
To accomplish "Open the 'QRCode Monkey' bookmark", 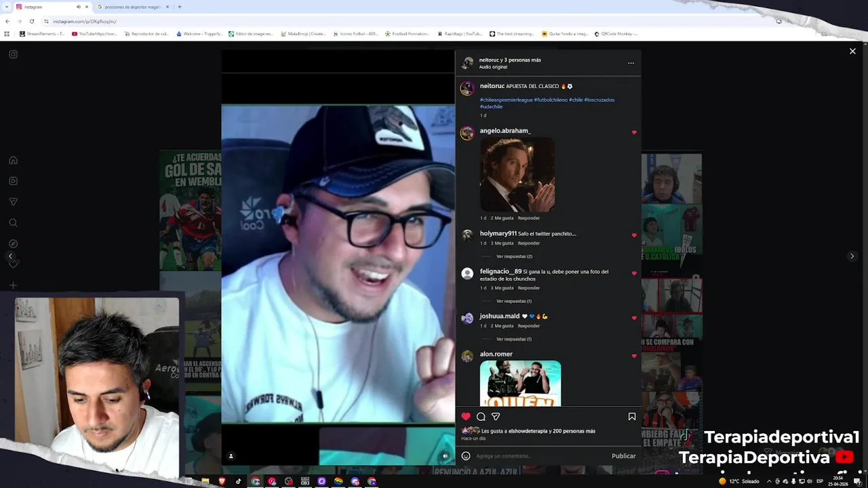I will (616, 33).
